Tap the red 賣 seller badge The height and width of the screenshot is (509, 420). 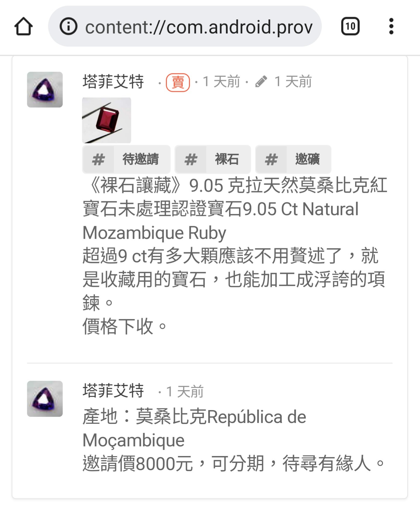click(x=178, y=82)
